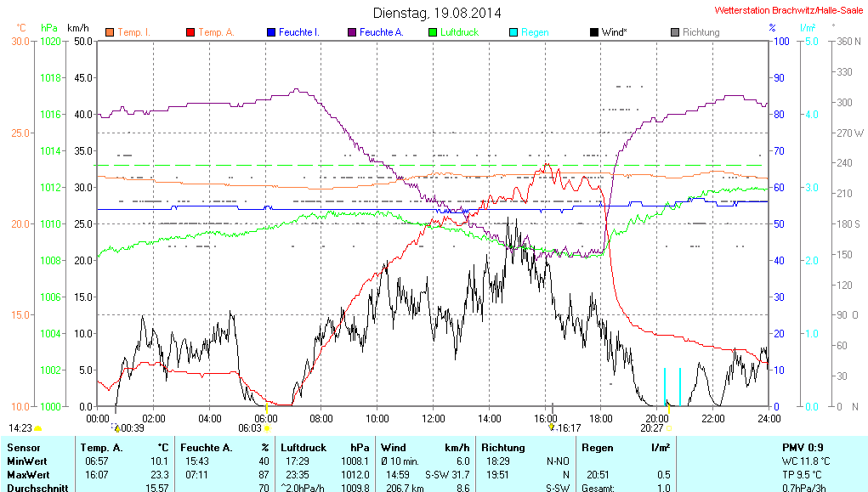Click the gray Richtung legend square
This screenshot has height=492, width=868.
click(x=675, y=32)
